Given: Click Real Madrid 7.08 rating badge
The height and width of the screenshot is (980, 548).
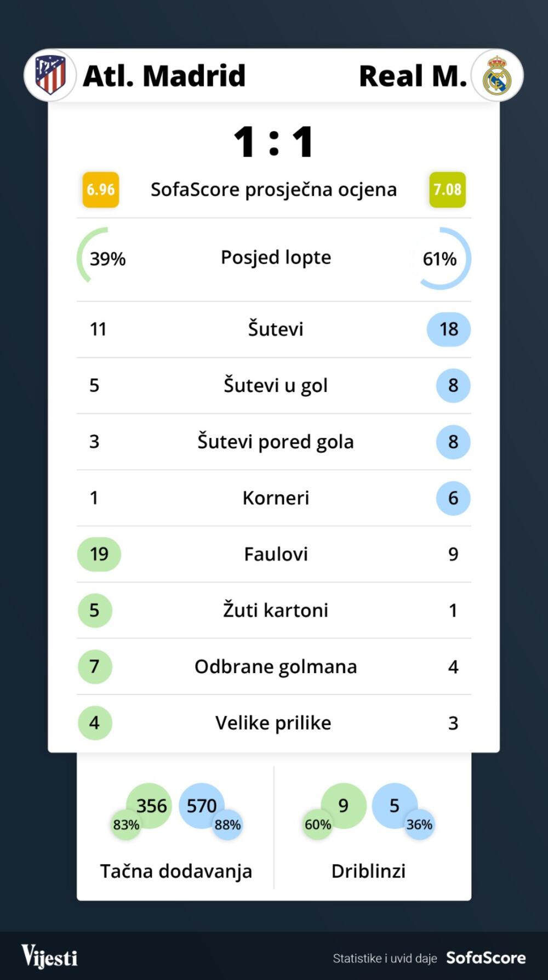Looking at the screenshot, I should (x=447, y=190).
